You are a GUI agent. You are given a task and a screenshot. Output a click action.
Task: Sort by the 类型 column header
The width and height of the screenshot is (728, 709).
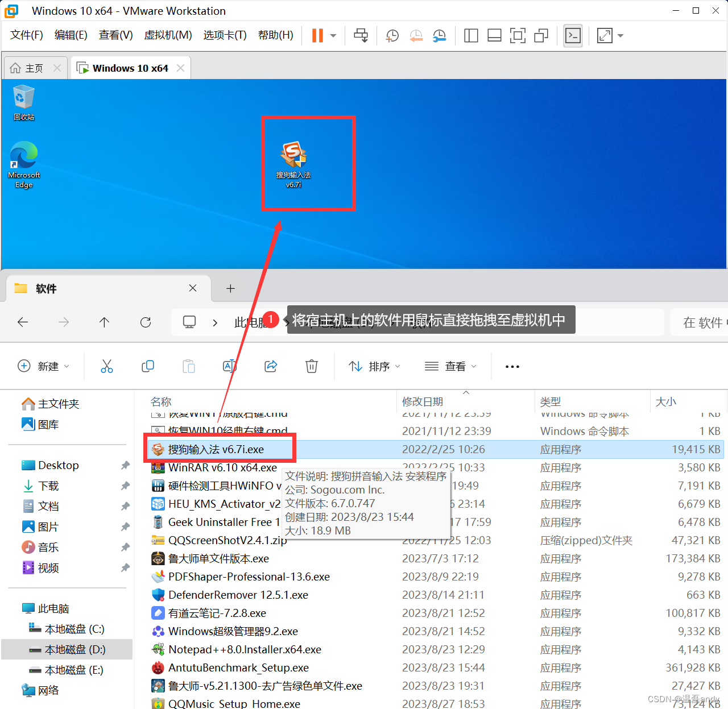[x=551, y=401]
